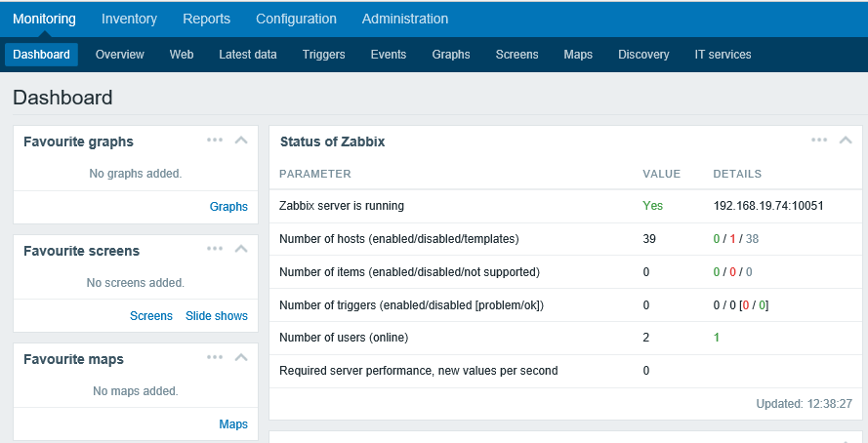Screen dimensions: 868x443
Task: Open the Reports main menu
Action: [206, 19]
